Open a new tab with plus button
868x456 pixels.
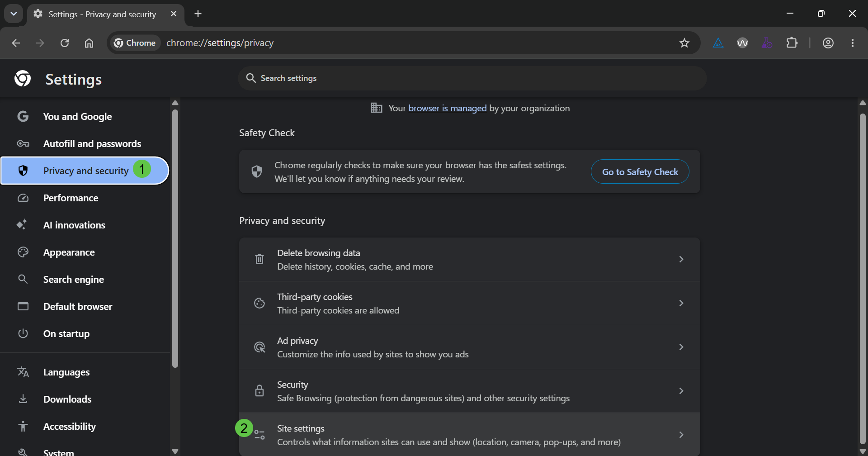coord(198,14)
